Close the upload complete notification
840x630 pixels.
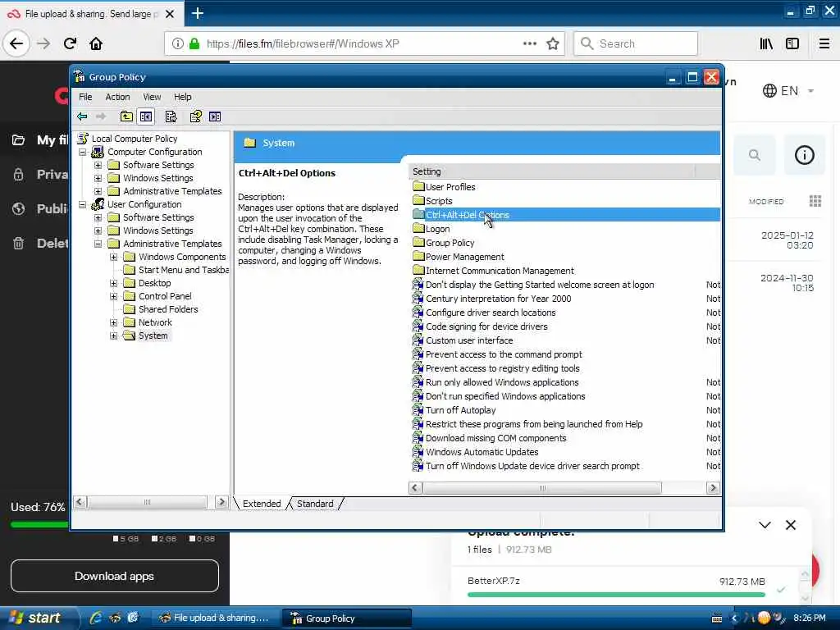pos(791,525)
